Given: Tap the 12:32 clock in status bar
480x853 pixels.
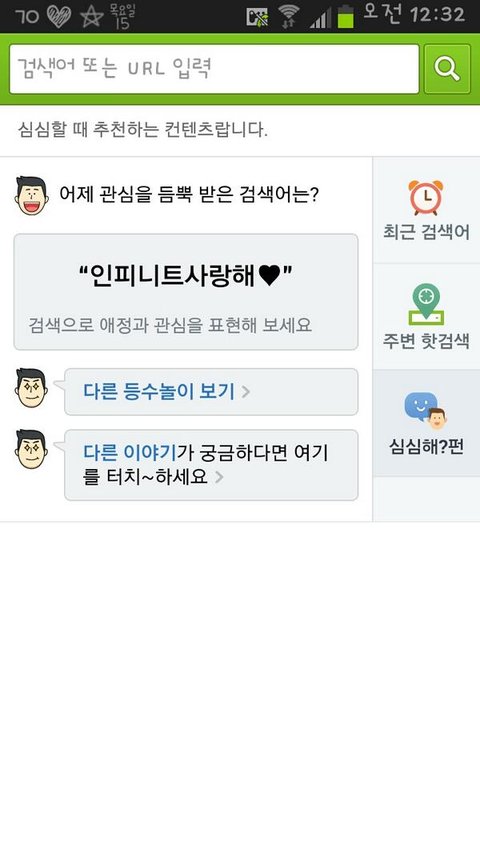Looking at the screenshot, I should click(x=438, y=15).
